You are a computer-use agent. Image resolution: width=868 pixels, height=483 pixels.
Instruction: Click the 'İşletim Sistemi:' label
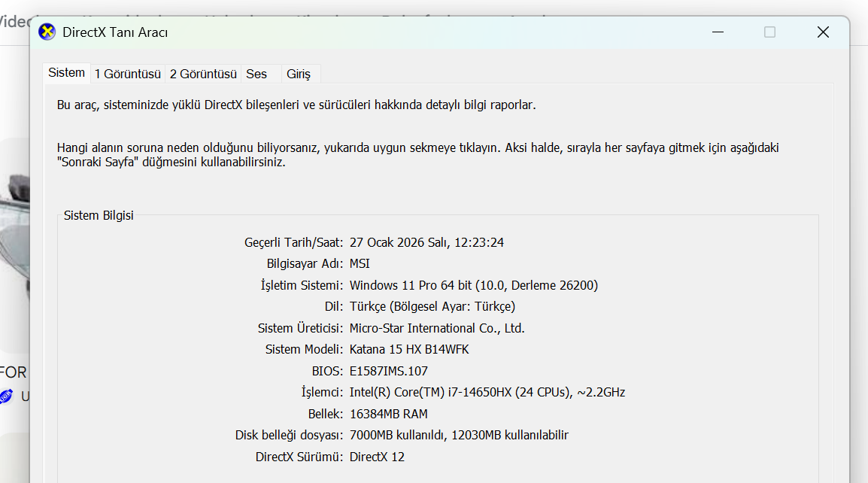tap(302, 285)
